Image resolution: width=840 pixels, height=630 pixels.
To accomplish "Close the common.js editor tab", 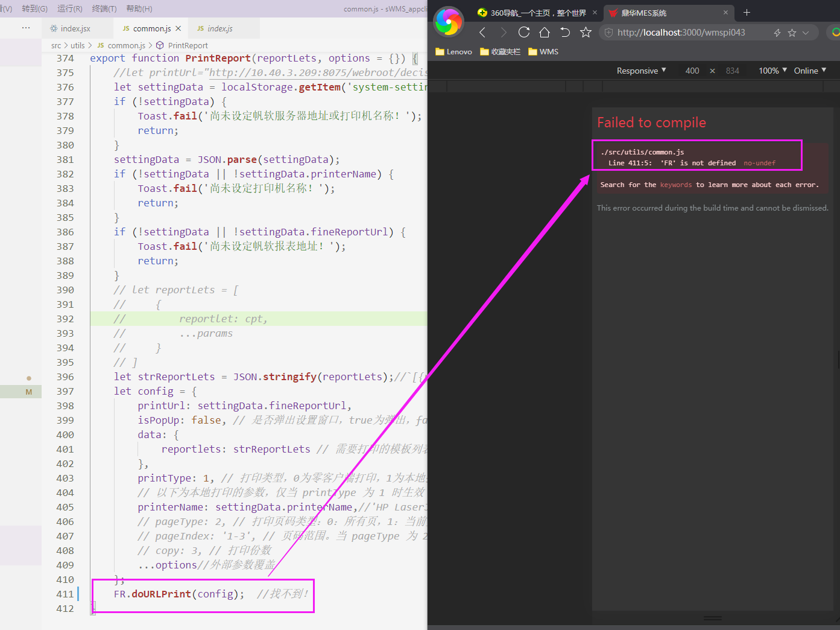I will pyautogui.click(x=178, y=28).
